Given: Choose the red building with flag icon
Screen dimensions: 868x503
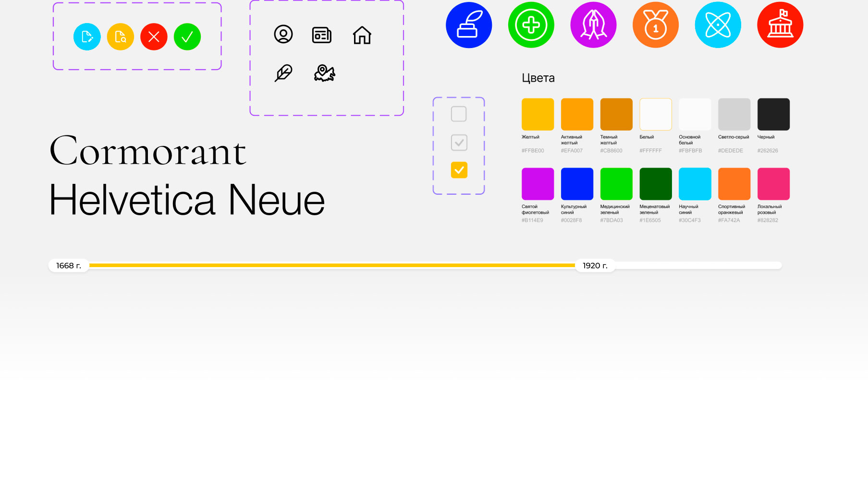Looking at the screenshot, I should point(780,25).
